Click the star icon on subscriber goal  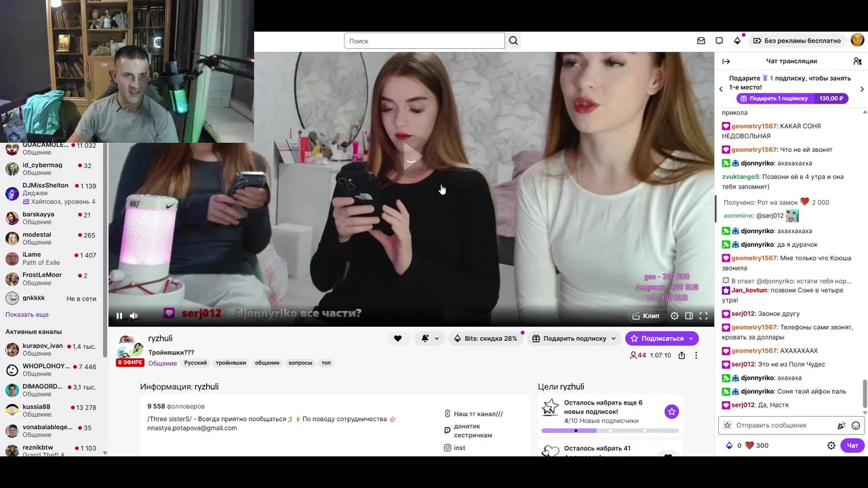pos(671,411)
